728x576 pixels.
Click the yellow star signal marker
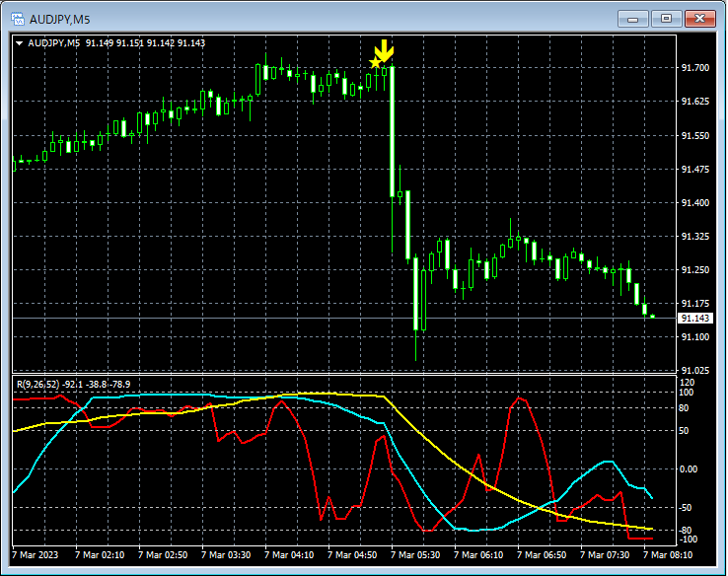375,62
